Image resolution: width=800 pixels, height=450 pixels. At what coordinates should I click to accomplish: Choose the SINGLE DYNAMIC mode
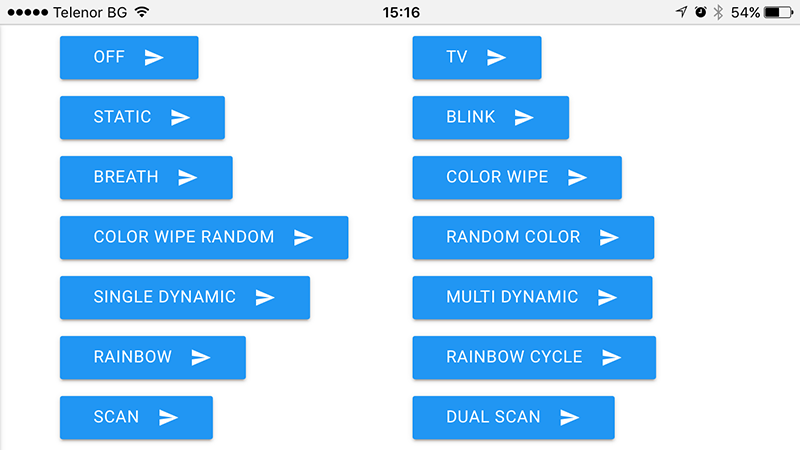[184, 297]
